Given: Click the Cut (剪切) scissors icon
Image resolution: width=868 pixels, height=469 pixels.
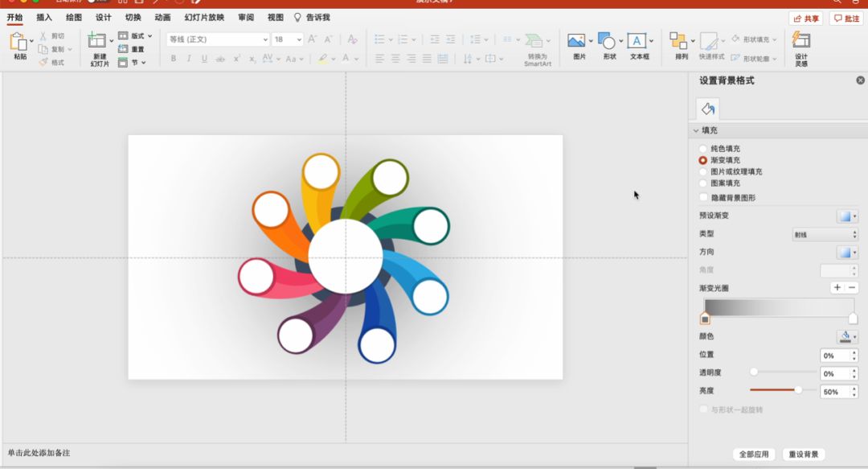Looking at the screenshot, I should click(43, 35).
